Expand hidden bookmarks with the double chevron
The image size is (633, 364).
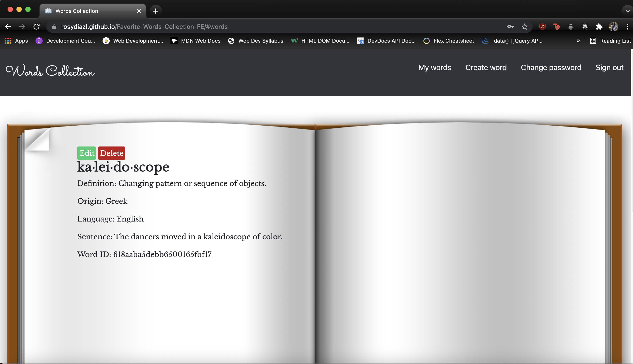point(578,41)
